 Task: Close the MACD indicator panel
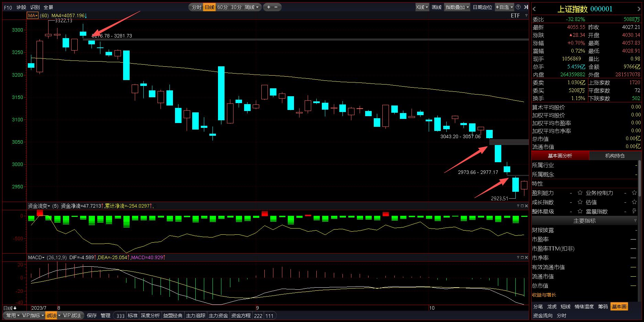pos(526,257)
